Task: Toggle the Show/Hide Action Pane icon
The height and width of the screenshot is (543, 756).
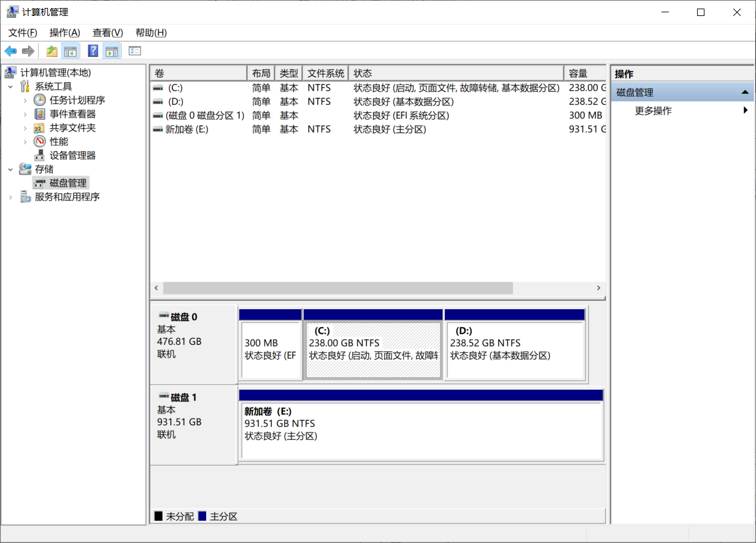Action: [x=112, y=51]
